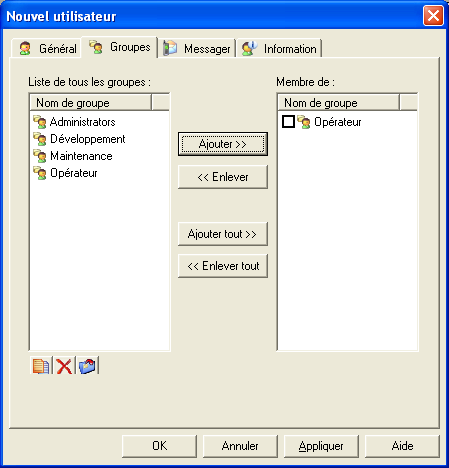Click the Développement group icon
449x468 pixels.
(x=40, y=139)
